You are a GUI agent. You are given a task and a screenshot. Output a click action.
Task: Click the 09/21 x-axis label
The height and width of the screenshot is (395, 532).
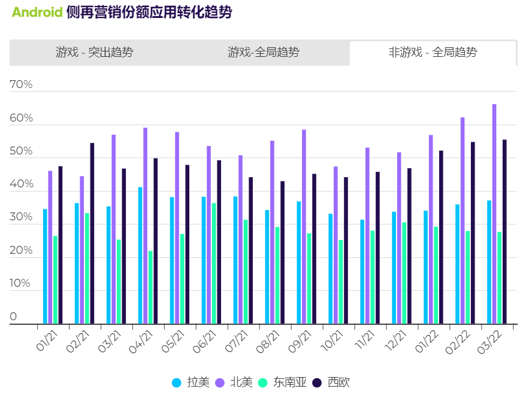(x=301, y=342)
